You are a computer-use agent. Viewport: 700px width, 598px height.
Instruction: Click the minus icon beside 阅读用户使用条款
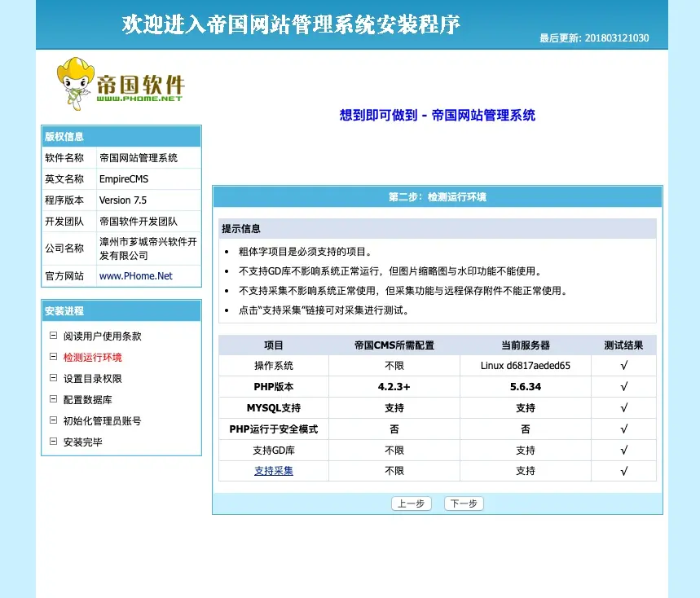click(x=54, y=335)
